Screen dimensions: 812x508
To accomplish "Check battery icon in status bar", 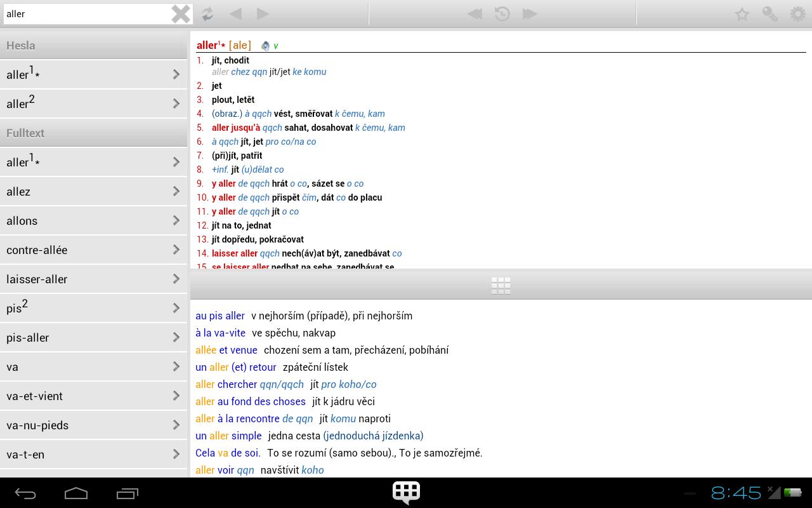I will 792,492.
